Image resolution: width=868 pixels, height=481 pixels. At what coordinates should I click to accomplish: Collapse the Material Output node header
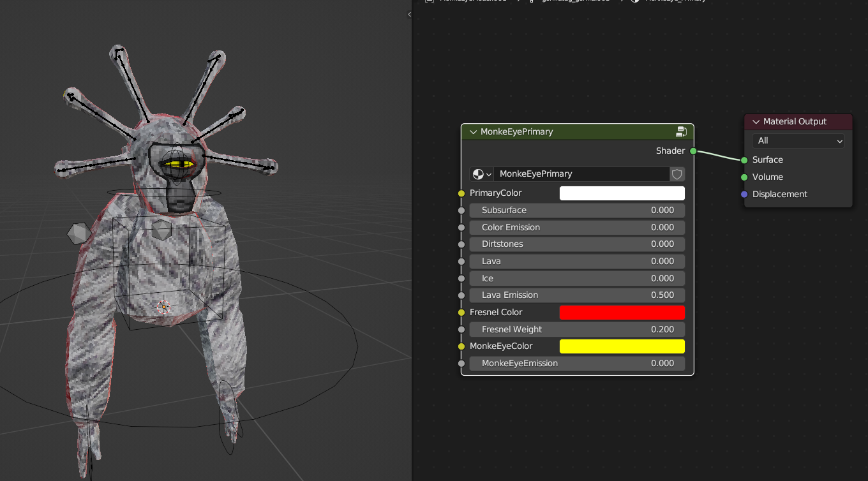pos(755,121)
